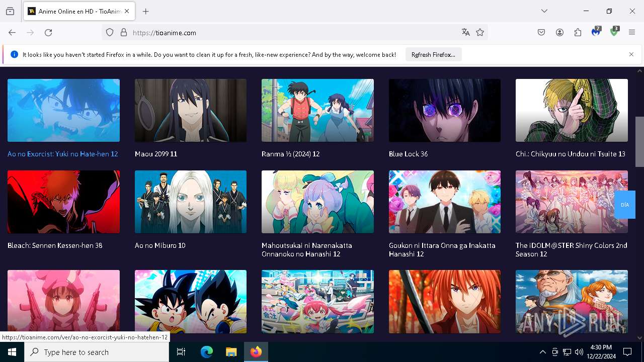Click the Blue Lock episode thumbnail

[445, 110]
